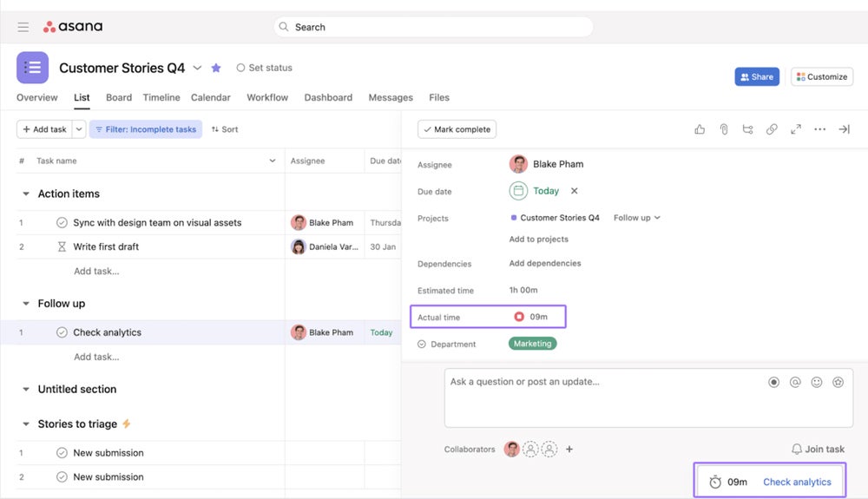
Task: Close the task details pane arrow
Action: tap(844, 129)
